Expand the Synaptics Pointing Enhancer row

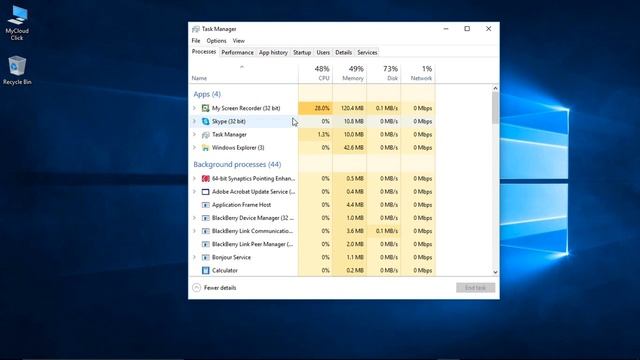tap(194, 178)
